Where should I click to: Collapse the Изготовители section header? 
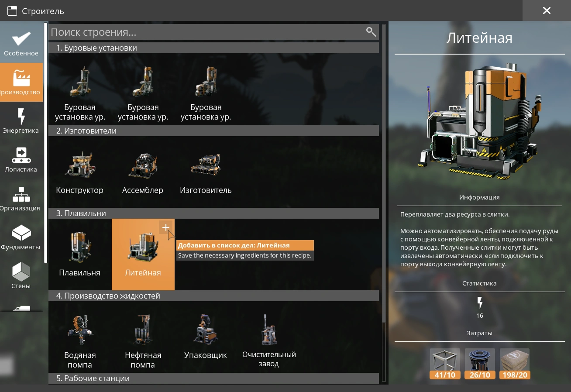click(x=213, y=131)
